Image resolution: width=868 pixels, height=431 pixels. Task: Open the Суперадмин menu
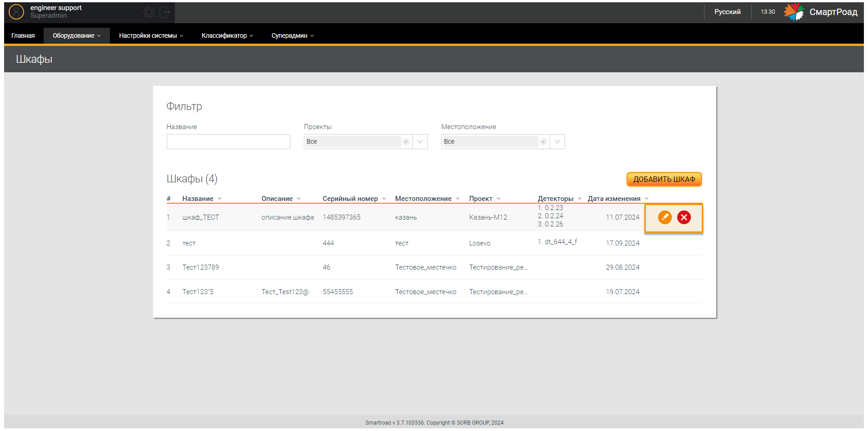click(293, 35)
